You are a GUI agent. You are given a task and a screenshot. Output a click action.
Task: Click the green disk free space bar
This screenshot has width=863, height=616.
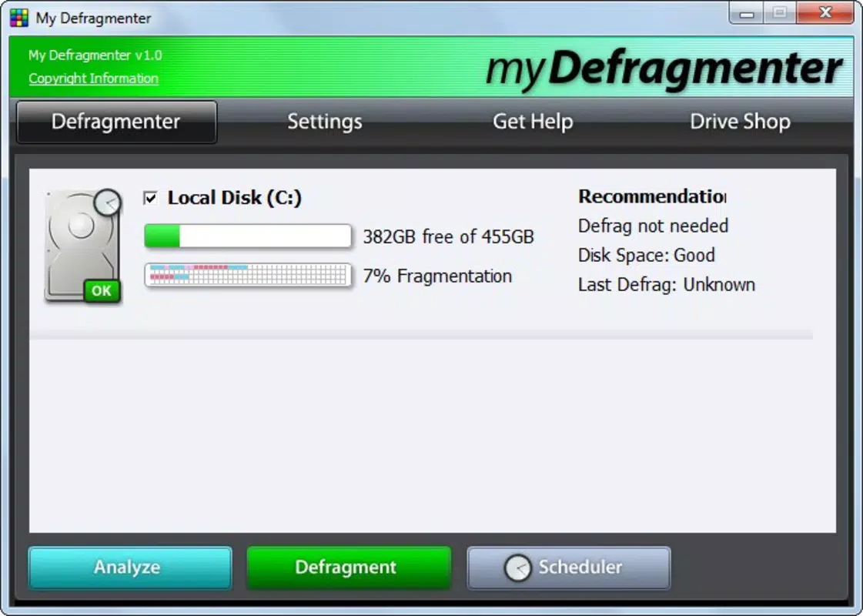(248, 236)
